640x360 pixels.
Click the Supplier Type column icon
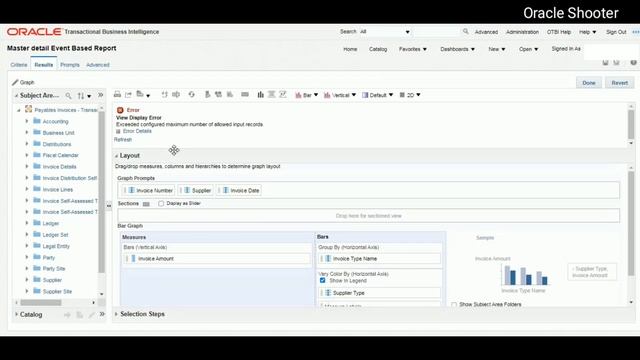(328, 293)
